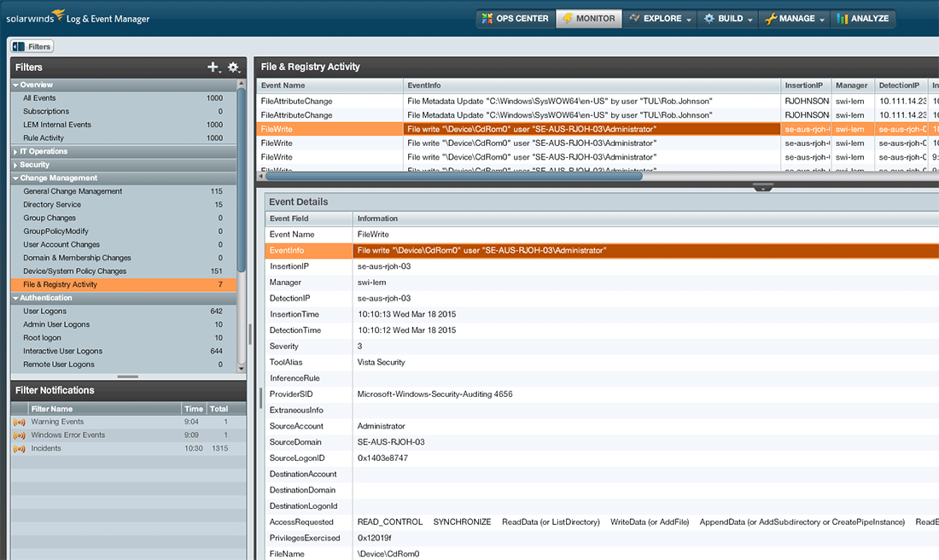
Task: Select the EventInfo detail row
Action: click(x=602, y=250)
